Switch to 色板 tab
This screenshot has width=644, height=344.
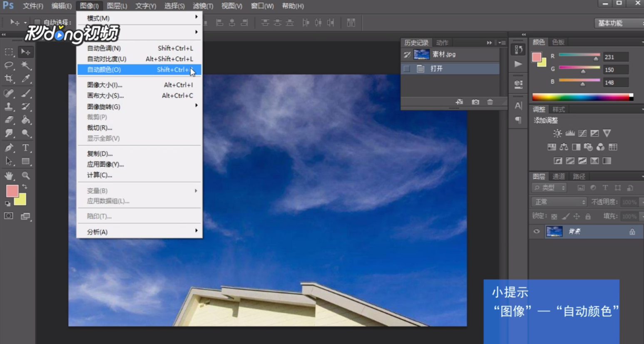click(x=558, y=42)
